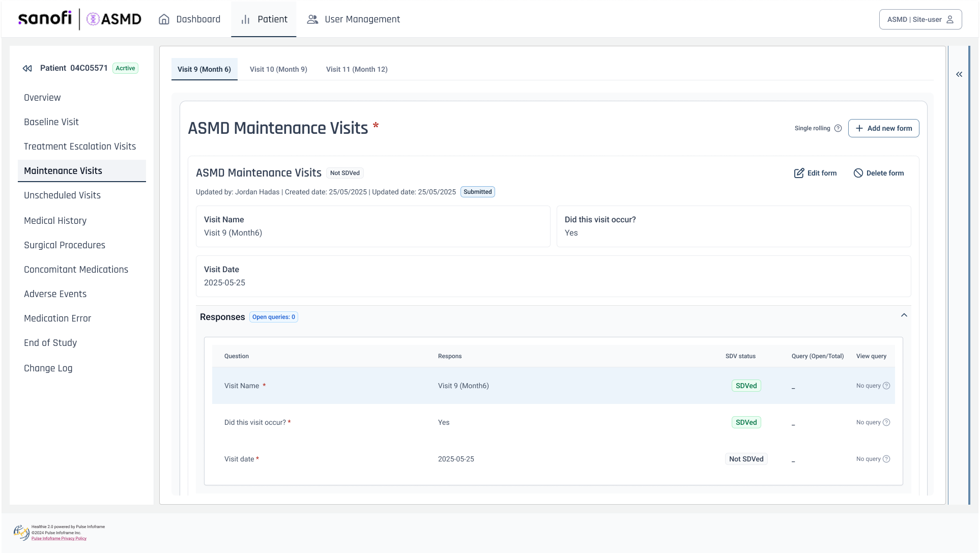The height and width of the screenshot is (553, 980).
Task: Click the Patient bar chart icon
Action: coord(246,19)
